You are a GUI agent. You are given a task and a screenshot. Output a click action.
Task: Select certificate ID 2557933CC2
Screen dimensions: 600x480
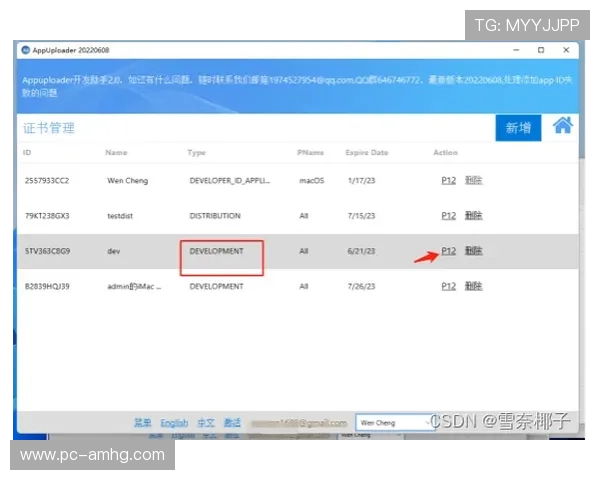[47, 181]
